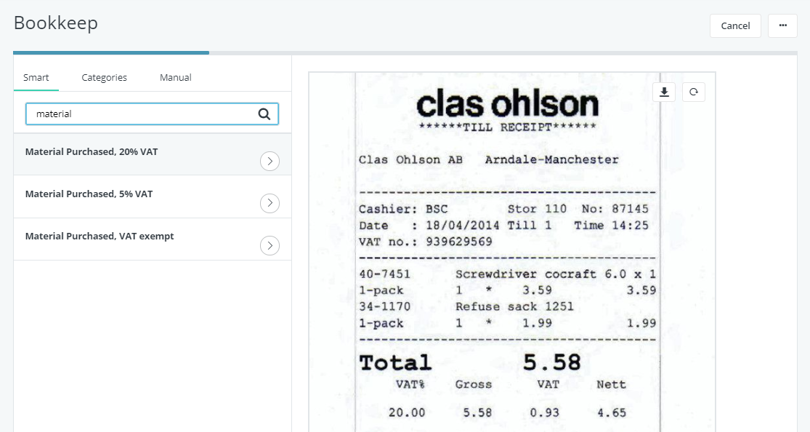
Task: Focus the search field containing 'material'
Action: (152, 114)
